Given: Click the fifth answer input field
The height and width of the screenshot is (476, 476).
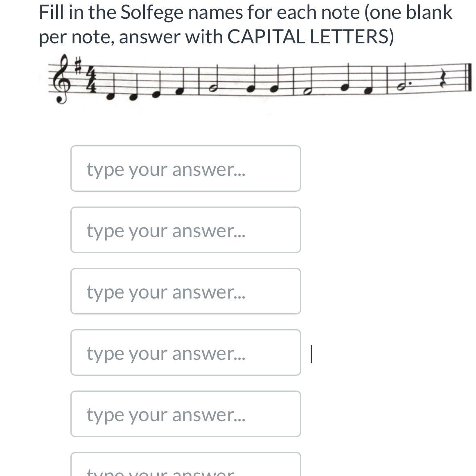Looking at the screenshot, I should coord(185,414).
